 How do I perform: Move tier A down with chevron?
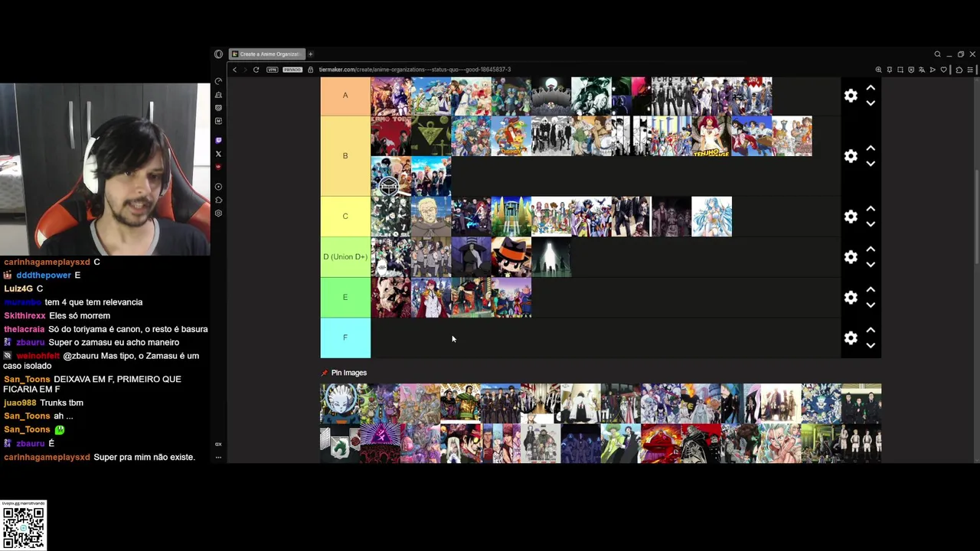point(871,103)
